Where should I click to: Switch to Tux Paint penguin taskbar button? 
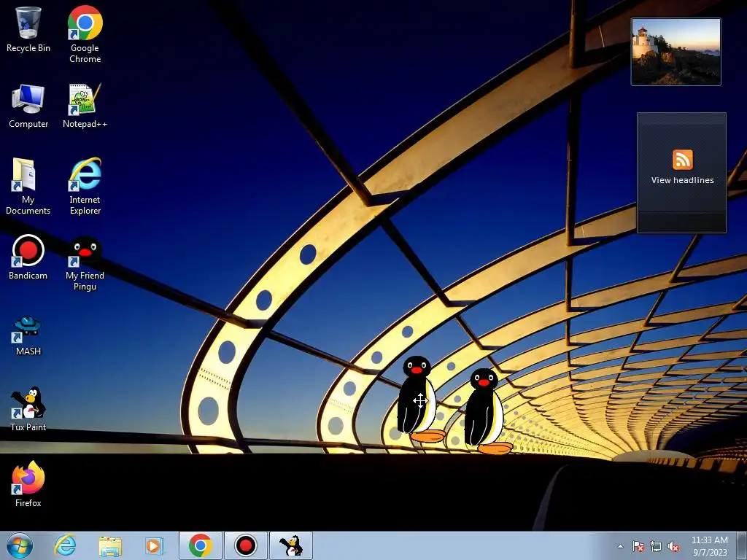(291, 545)
